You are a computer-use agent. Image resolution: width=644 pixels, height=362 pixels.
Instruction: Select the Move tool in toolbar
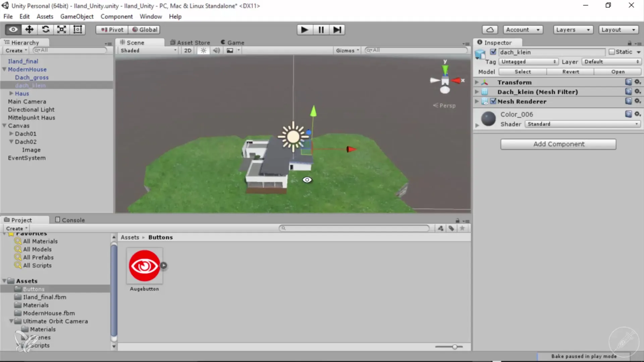(29, 29)
